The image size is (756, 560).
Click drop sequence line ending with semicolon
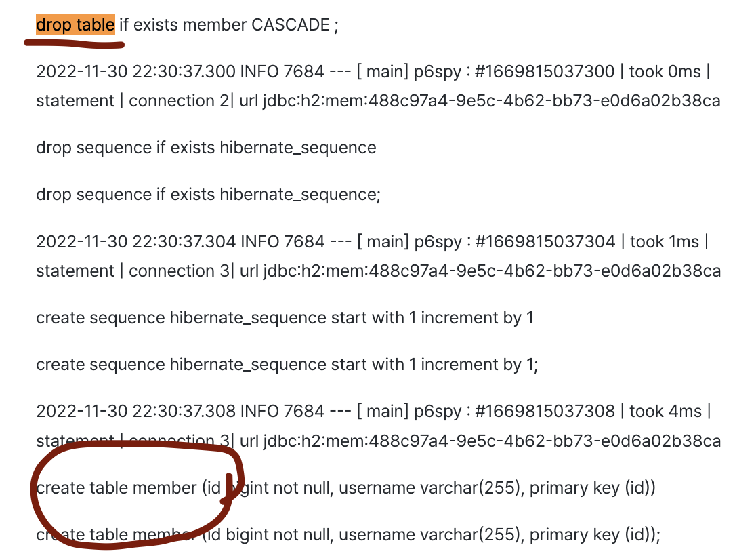209,195
